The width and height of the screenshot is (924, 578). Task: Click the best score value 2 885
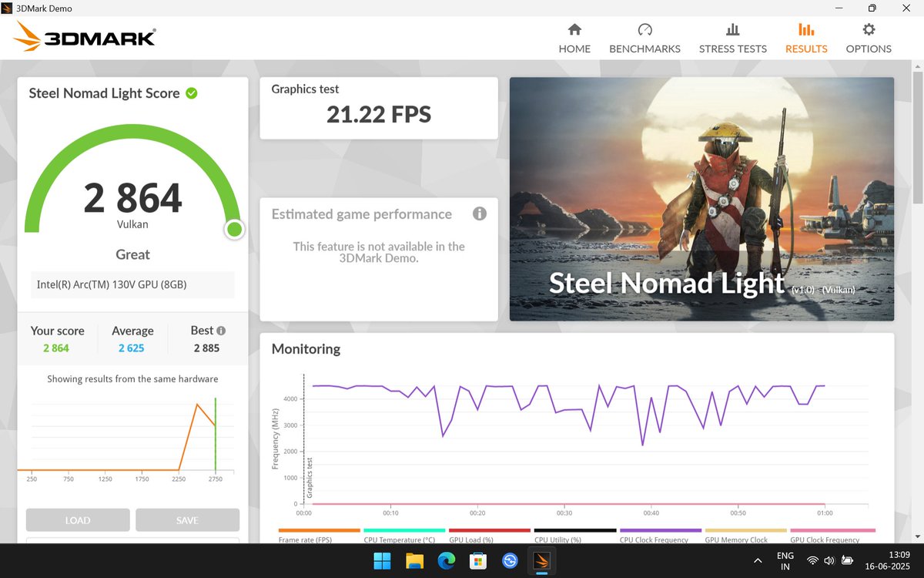(x=206, y=348)
